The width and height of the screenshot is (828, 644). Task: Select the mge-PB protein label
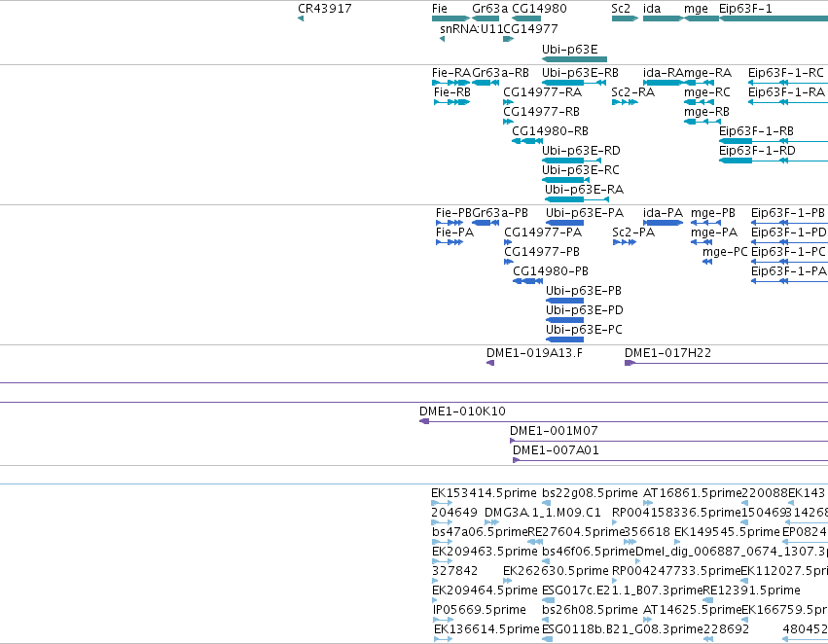tap(713, 213)
